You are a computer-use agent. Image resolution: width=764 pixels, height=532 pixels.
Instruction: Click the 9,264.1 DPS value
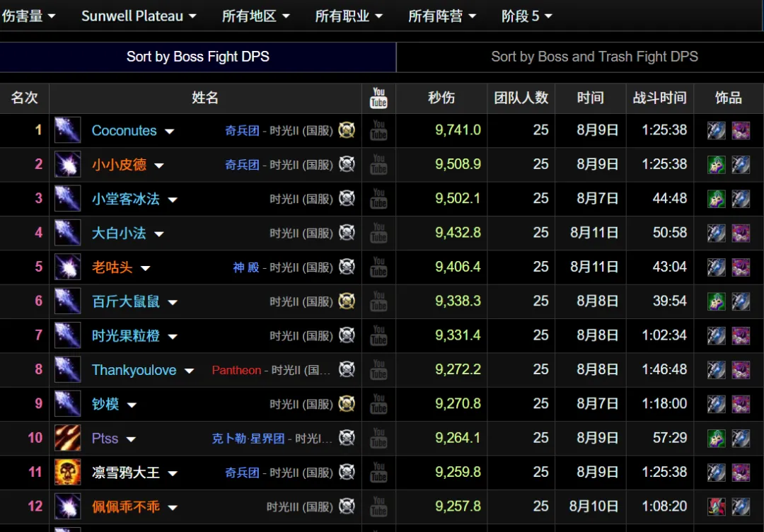[458, 438]
